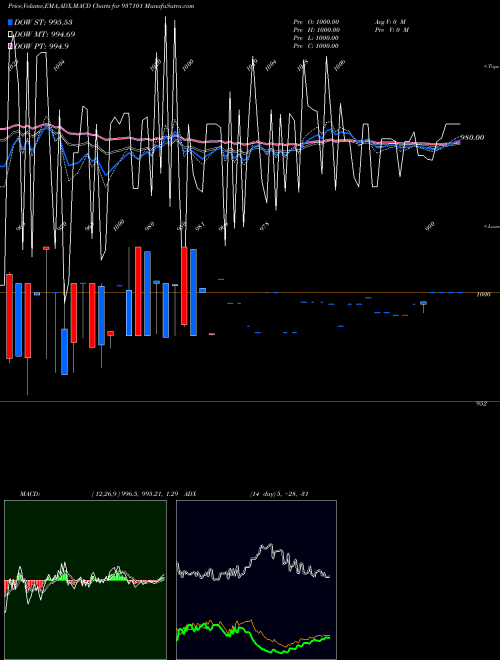
Task: Click the pink DOW PT legend swatch
Action: 10,46
